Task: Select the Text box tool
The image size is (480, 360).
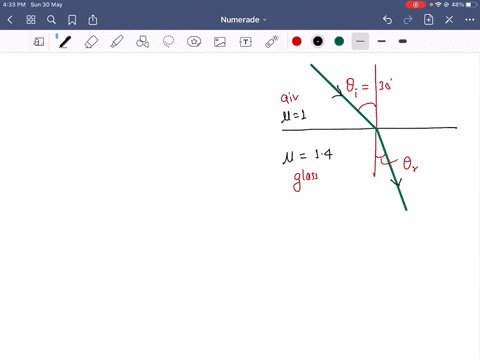Action: [246, 42]
